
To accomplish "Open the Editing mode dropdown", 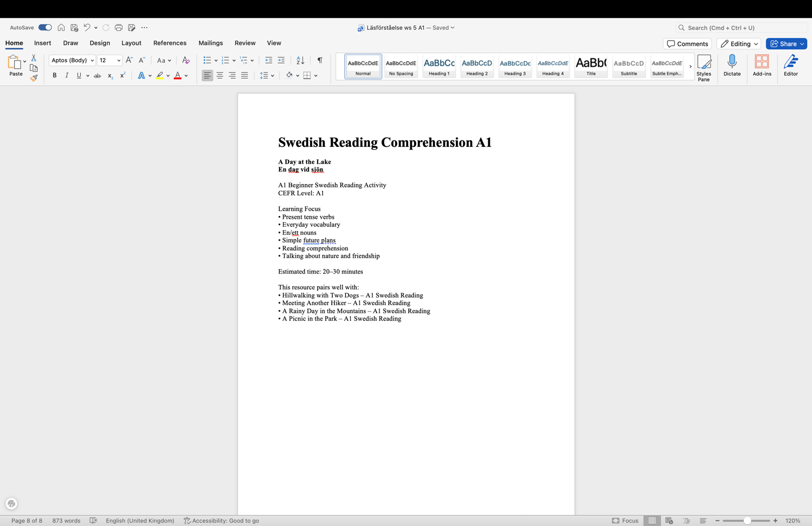I will 739,44.
